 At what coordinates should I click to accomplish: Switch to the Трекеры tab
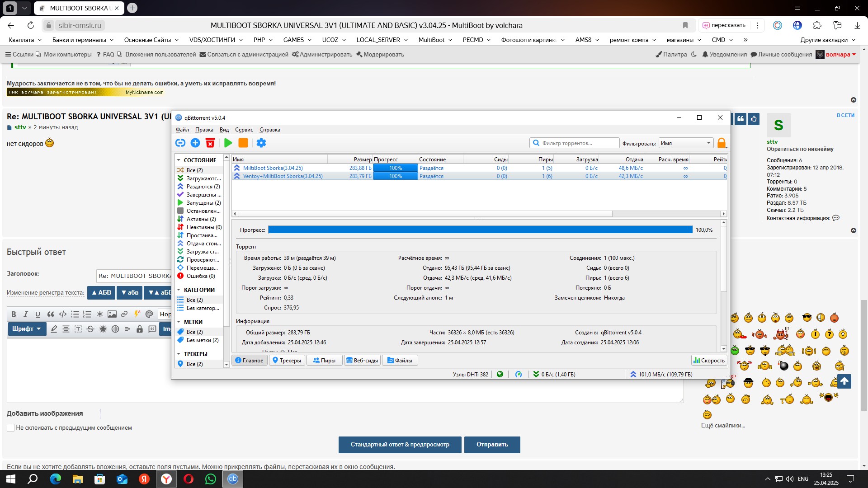pos(287,360)
